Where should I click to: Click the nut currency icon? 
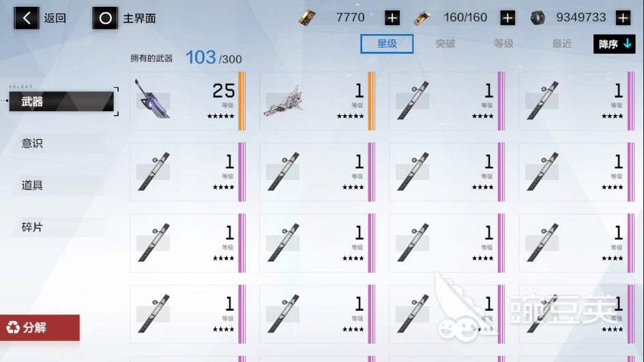537,18
